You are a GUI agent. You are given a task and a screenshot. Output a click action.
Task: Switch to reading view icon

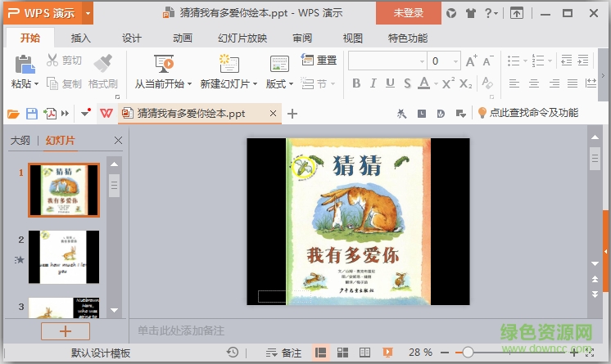(x=364, y=353)
